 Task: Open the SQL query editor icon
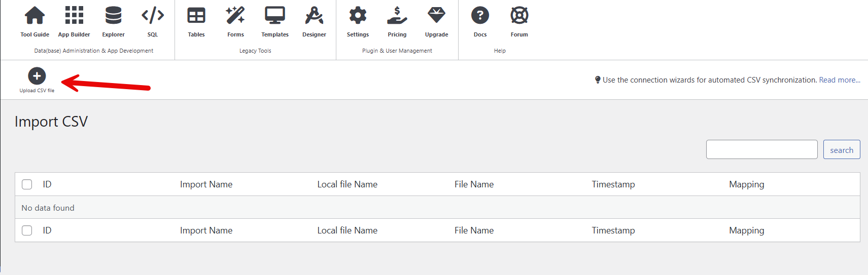coord(153,16)
